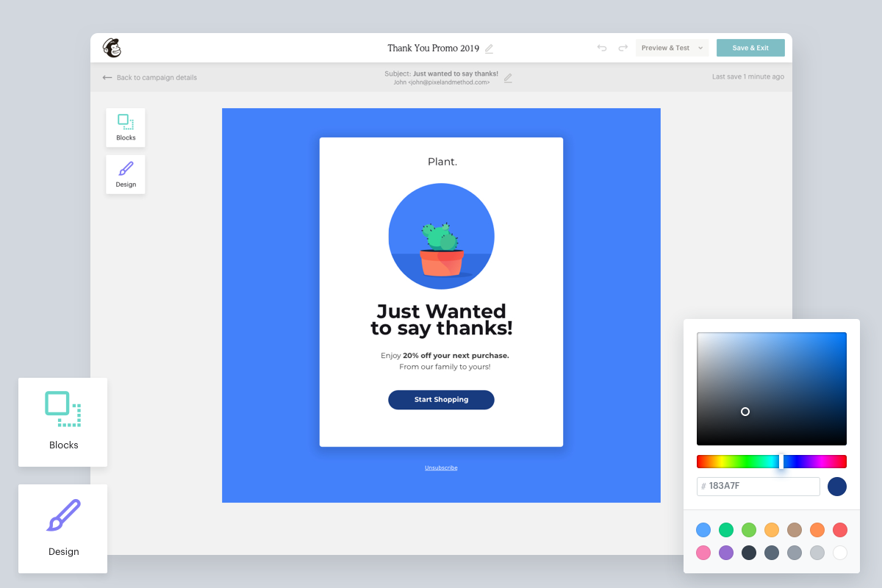
Task: Click the hex color input field 183A7F
Action: pyautogui.click(x=758, y=486)
